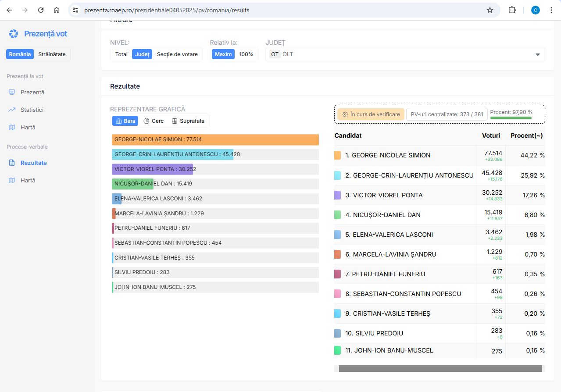561x392 pixels.
Task: Click the Prezență vot site title
Action: tap(46, 34)
